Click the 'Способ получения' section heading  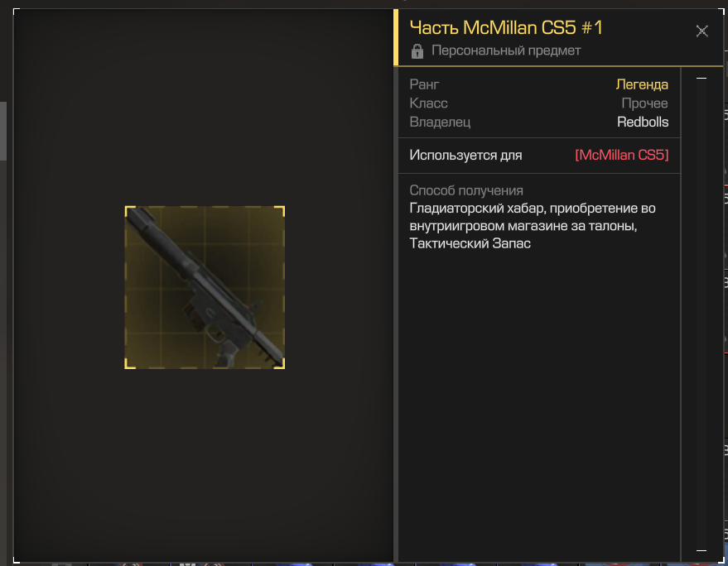pos(466,190)
